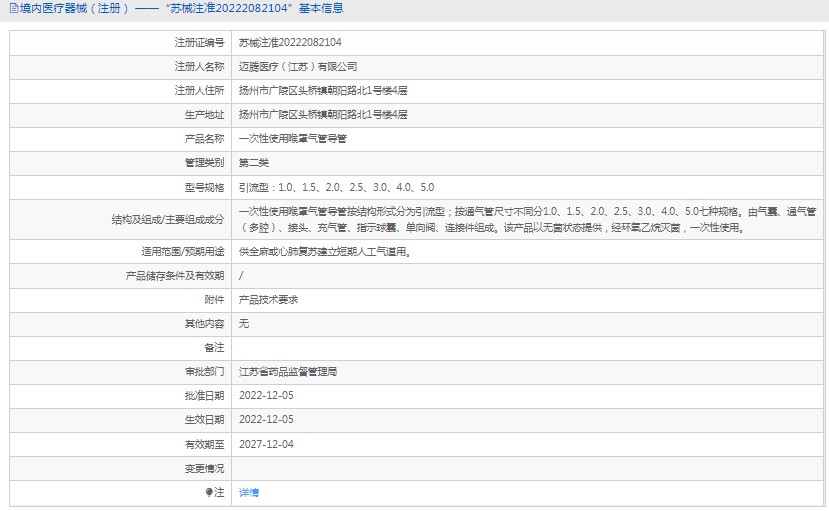Viewport: 829px width, 511px height.
Task: Click the 注册人住所 label
Action: pyautogui.click(x=199, y=90)
